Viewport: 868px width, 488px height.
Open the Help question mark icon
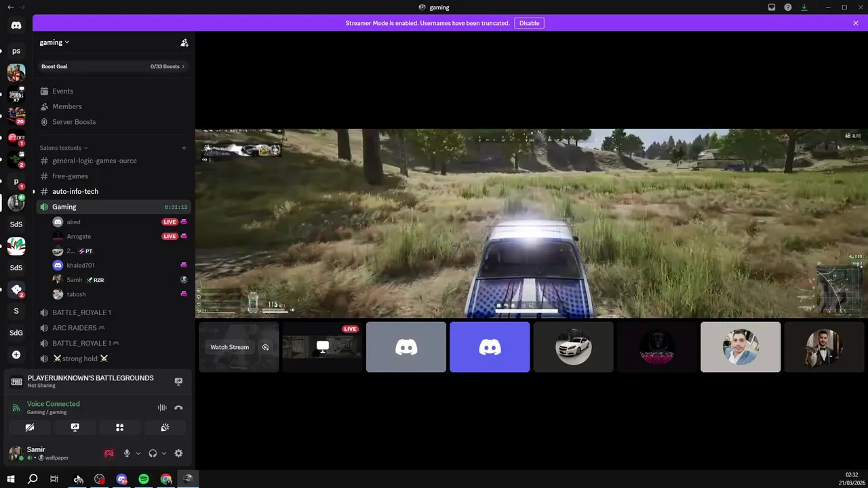(788, 7)
